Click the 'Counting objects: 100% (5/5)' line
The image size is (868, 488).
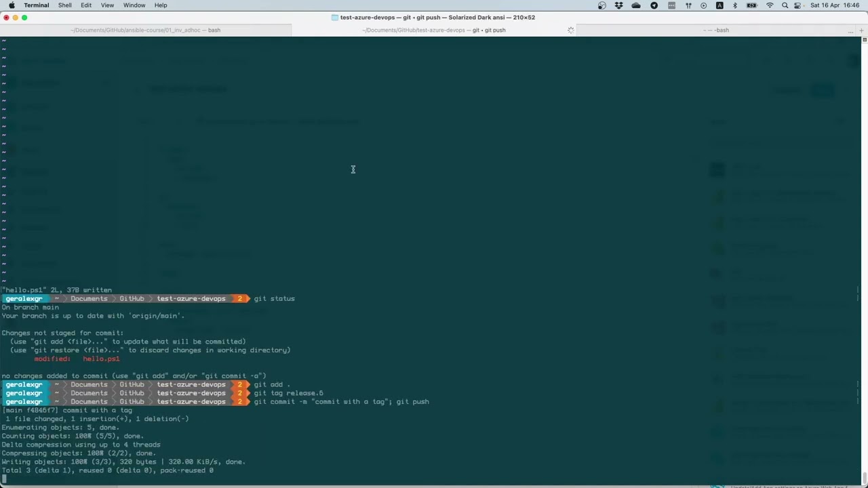[x=73, y=436]
